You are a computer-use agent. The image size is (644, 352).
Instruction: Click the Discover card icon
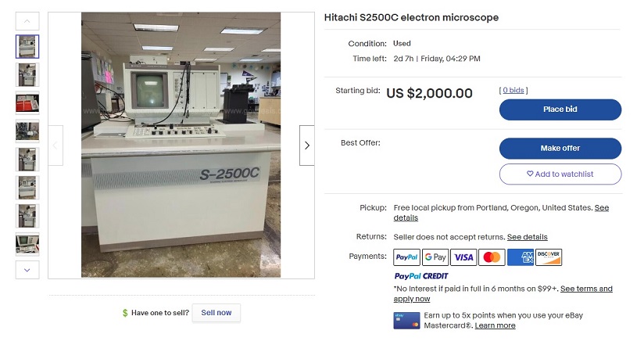[549, 257]
